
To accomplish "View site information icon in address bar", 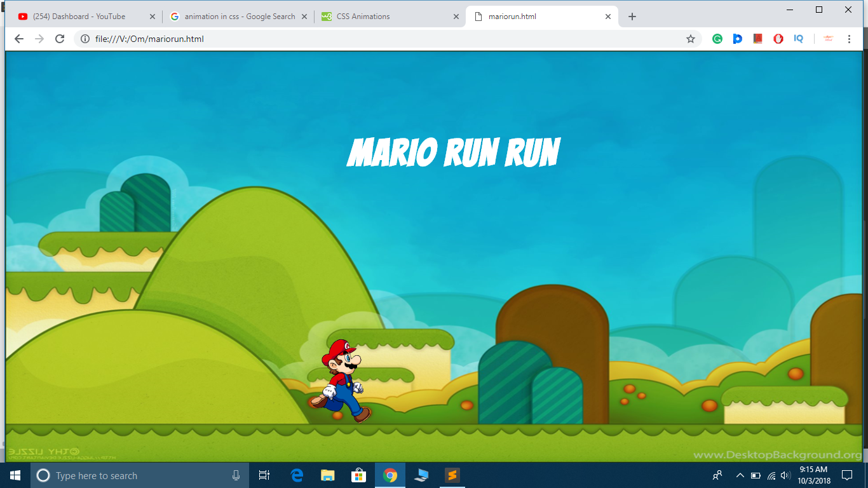I will (85, 39).
